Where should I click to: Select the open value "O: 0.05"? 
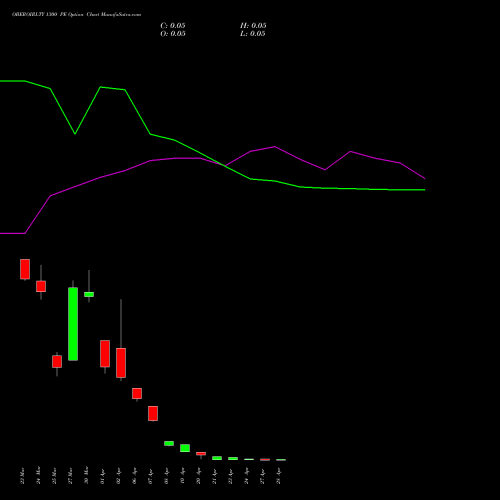pyautogui.click(x=173, y=34)
